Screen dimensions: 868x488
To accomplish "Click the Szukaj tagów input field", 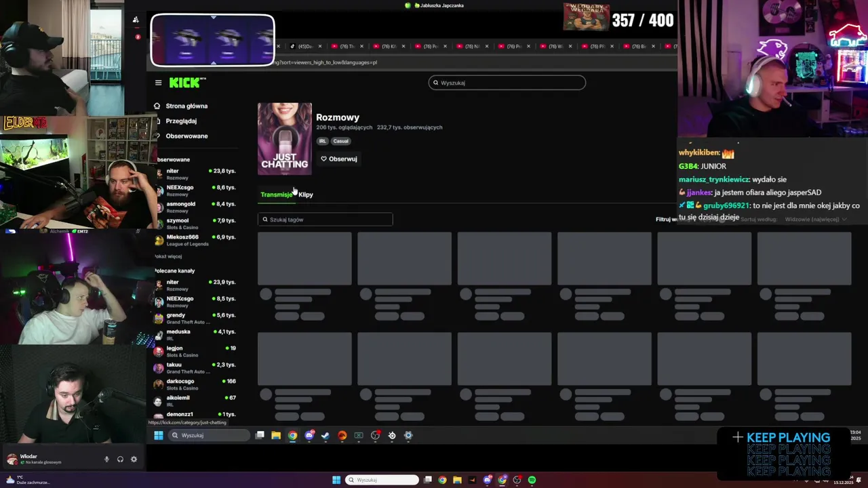I will point(325,220).
